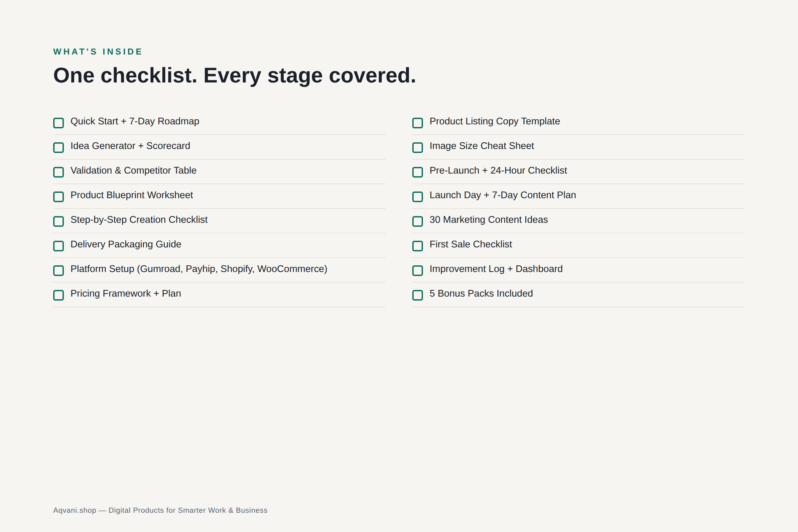The width and height of the screenshot is (798, 532).
Task: Click '30 Marketing Content Ideas' label
Action: [x=488, y=219]
